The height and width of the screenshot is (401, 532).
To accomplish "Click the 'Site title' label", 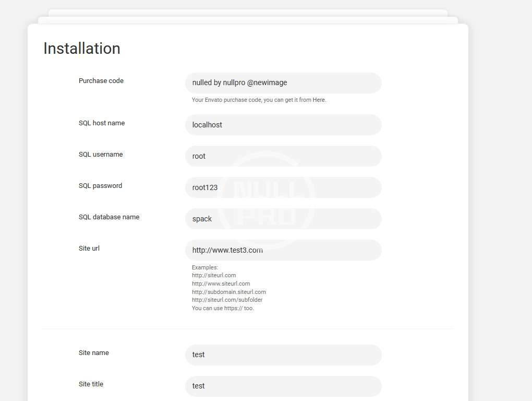I will tap(91, 384).
